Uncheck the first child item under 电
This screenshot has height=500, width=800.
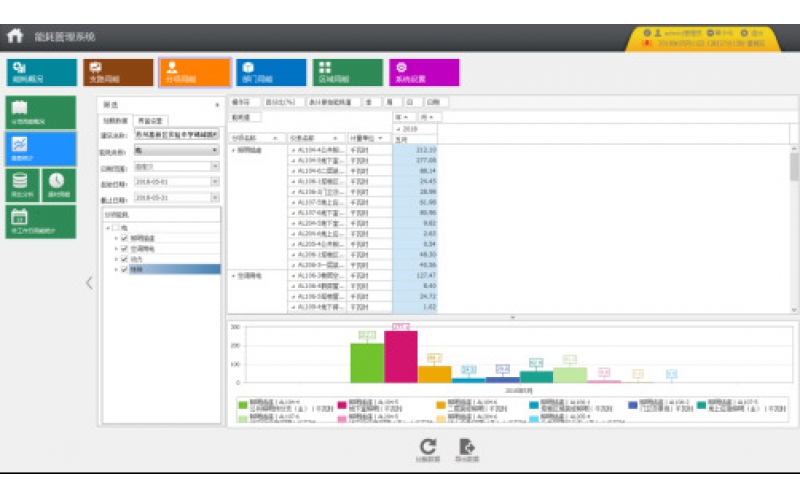pos(124,238)
